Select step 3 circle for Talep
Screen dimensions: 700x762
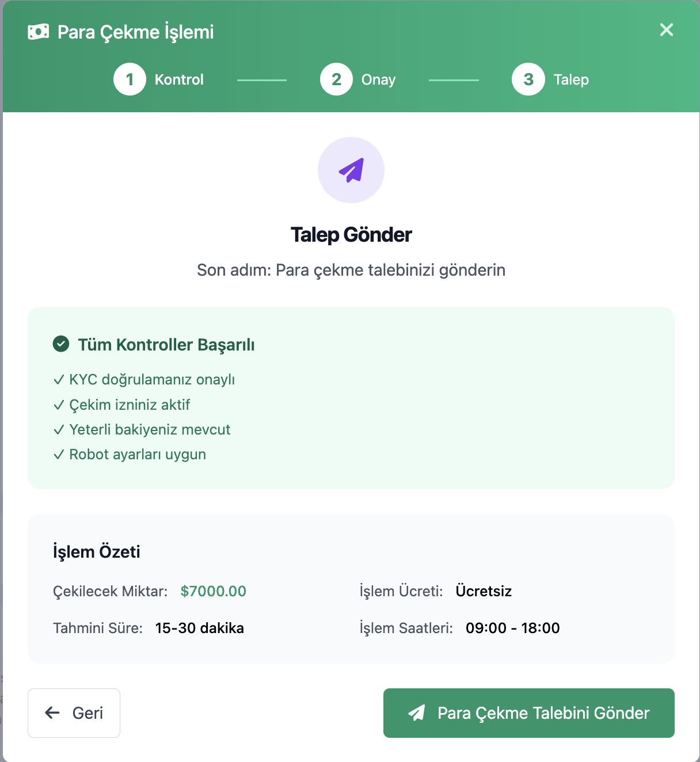[x=528, y=79]
